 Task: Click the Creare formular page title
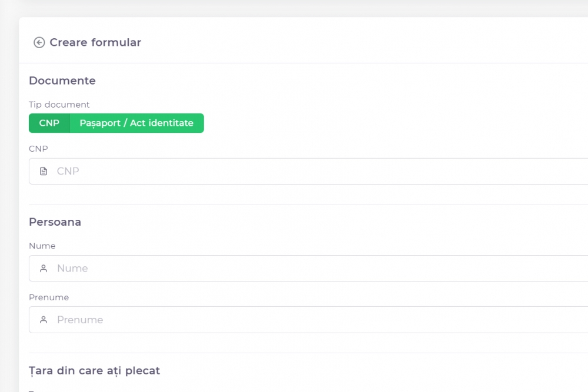95,42
